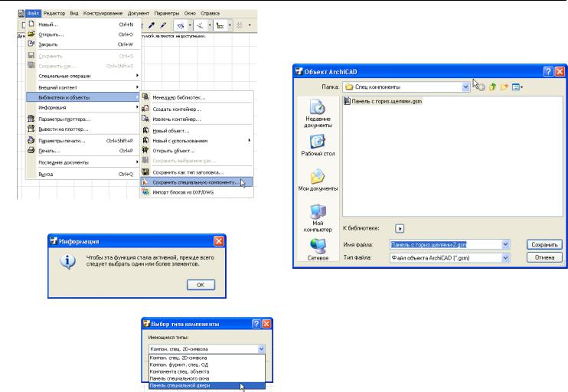Click OK in the Информация dialog
The image size is (568, 392).
pos(201,285)
